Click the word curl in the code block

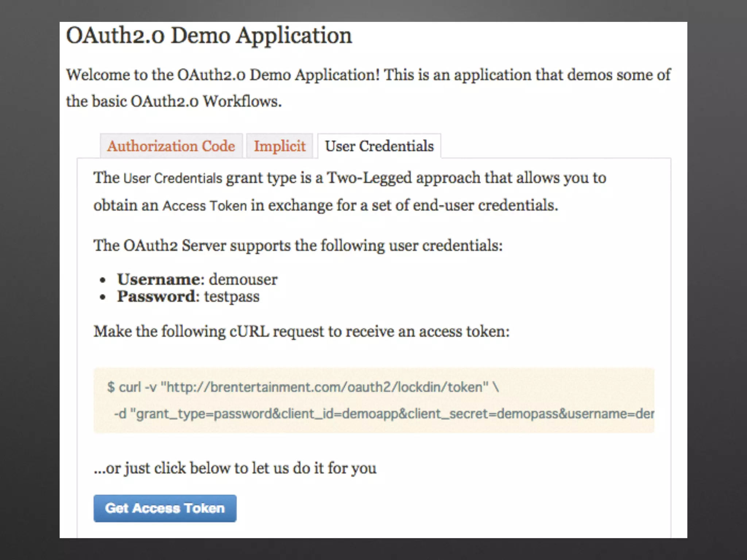(x=129, y=387)
